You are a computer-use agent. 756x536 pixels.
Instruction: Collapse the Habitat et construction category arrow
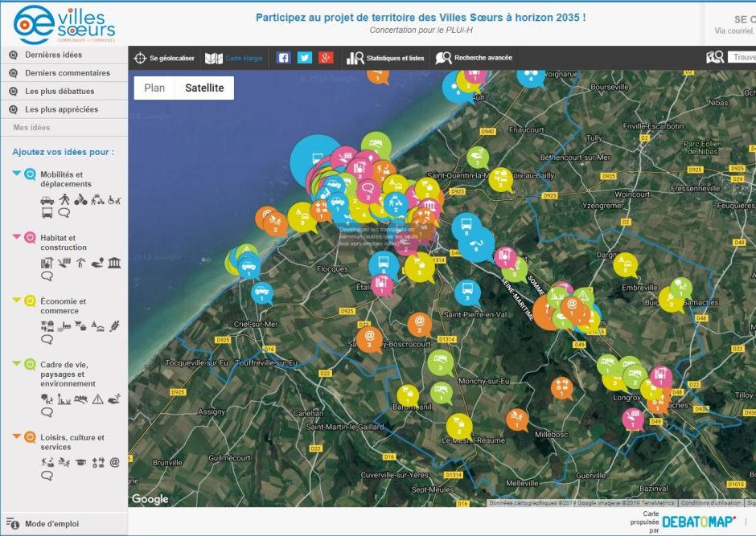(x=17, y=236)
